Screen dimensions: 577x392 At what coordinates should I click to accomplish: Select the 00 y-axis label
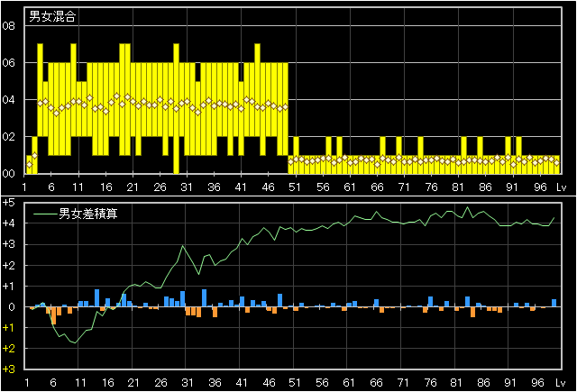pyautogui.click(x=8, y=174)
